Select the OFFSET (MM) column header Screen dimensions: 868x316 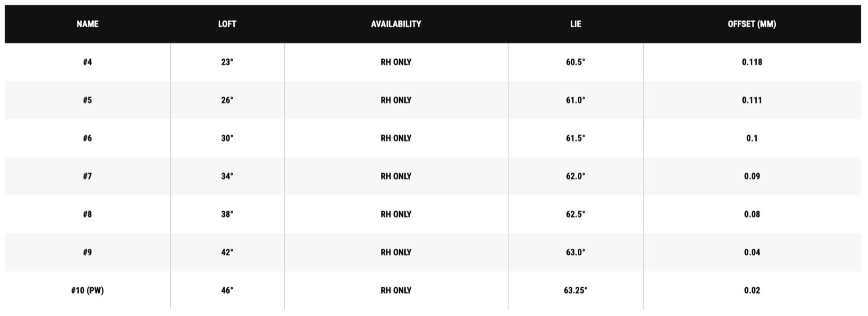(752, 24)
